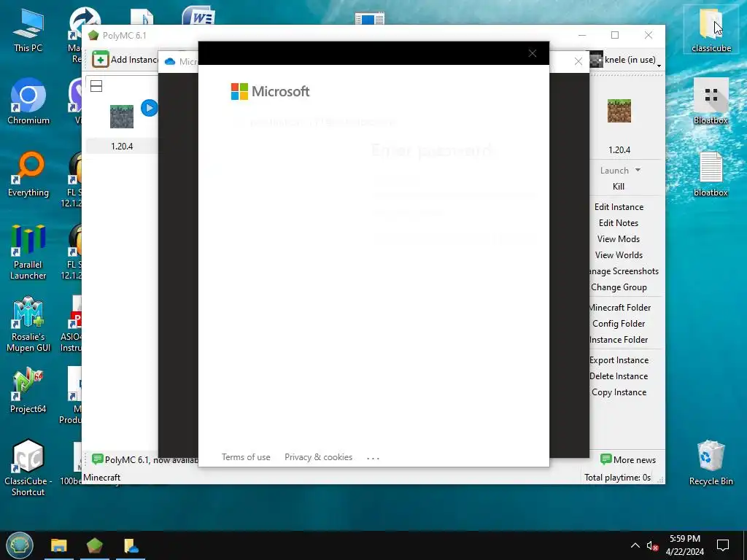The width and height of the screenshot is (747, 560).
Task: Click Manage Screenshots
Action: [x=624, y=271]
